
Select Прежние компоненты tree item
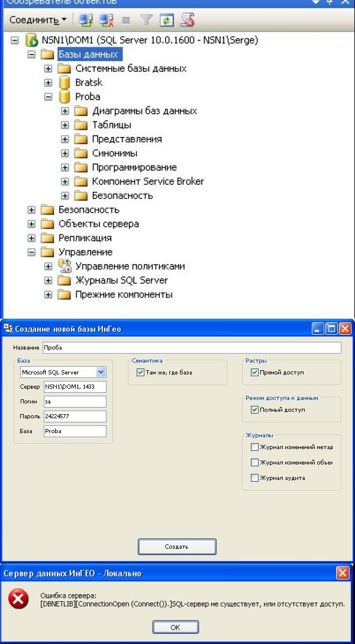click(124, 295)
